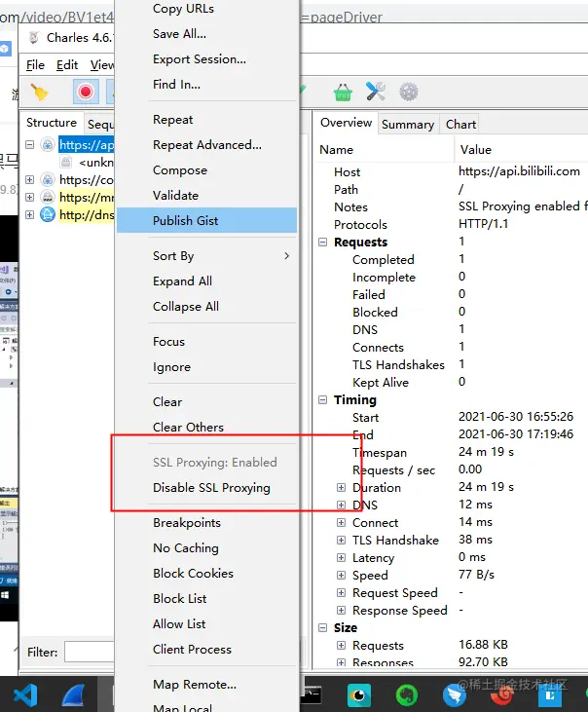Expand the Connect timing row
This screenshot has width=588, height=712.
click(x=341, y=522)
